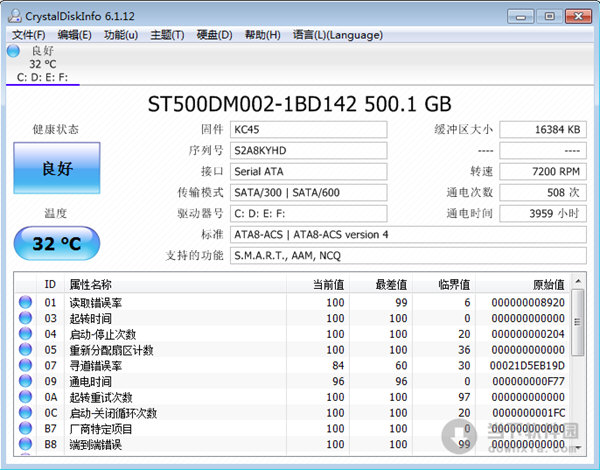600x470 pixels.
Task: Click the status icon for row 09 通电时间
Action: coord(25,381)
